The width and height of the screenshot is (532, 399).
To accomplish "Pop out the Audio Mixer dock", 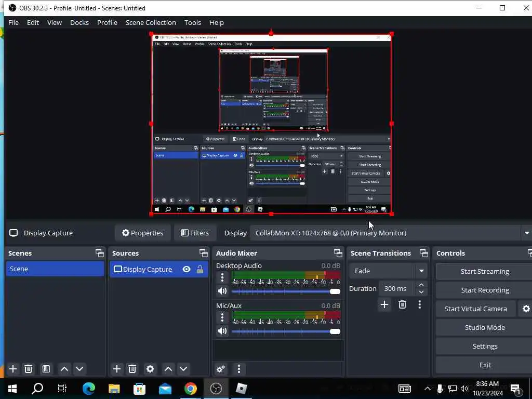I will (x=338, y=253).
